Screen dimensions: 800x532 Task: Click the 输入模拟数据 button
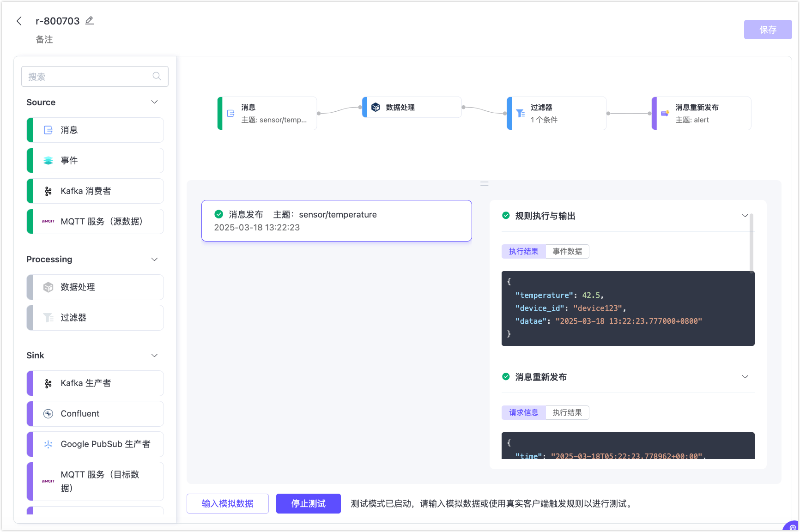(227, 503)
